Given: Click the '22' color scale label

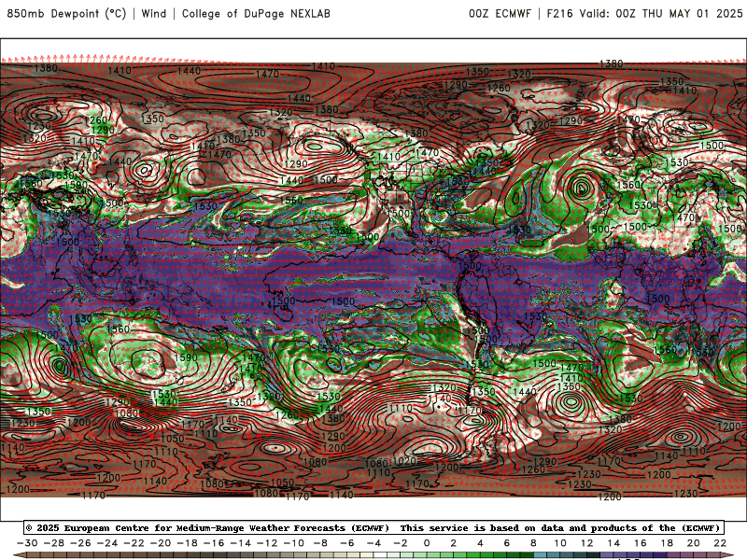Looking at the screenshot, I should coord(720,543).
